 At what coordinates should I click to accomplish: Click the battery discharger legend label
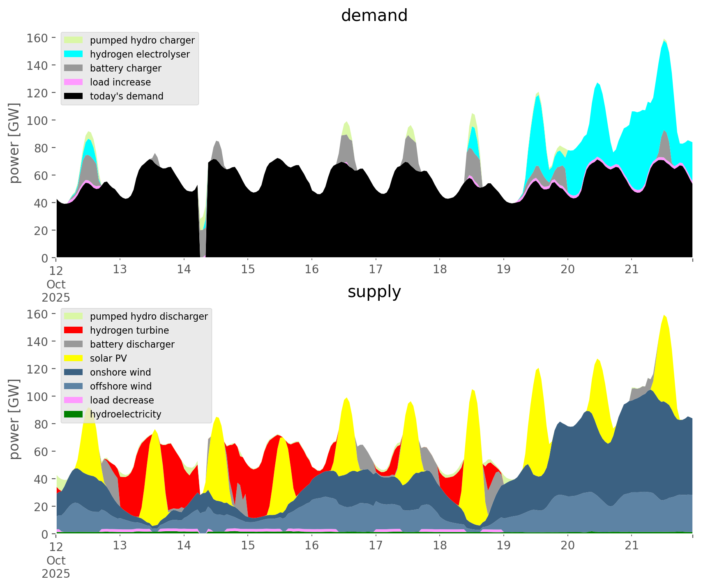point(132,344)
